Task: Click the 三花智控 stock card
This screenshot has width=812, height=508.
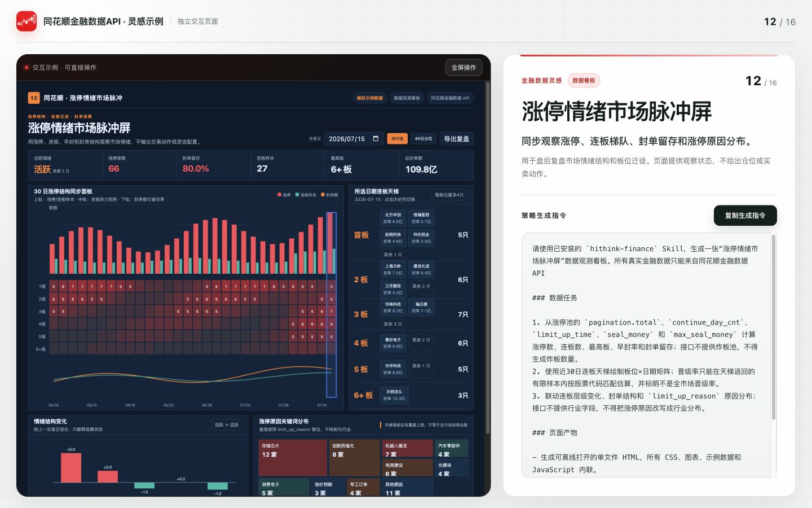Action: point(393,289)
